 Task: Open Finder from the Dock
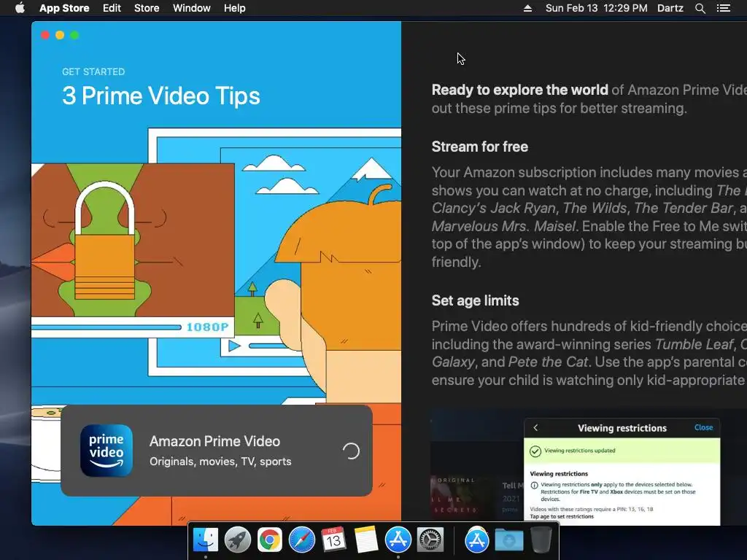(x=206, y=540)
